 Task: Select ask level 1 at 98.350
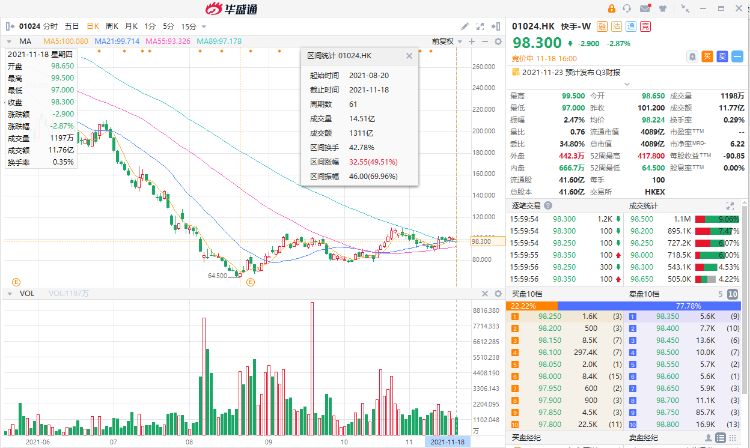click(684, 316)
